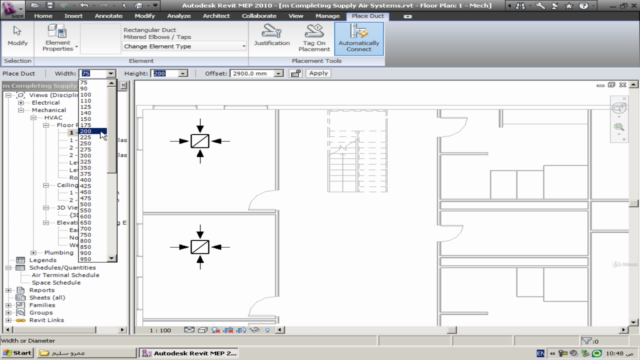Click the filter icon in status bar
This screenshot has width=640, height=360.
coord(587,341)
